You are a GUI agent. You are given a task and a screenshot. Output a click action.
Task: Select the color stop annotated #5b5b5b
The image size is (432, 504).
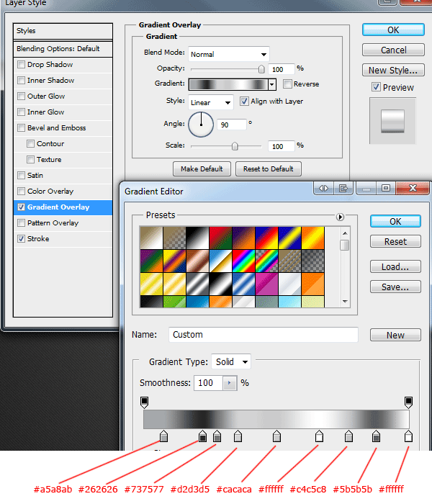point(376,436)
